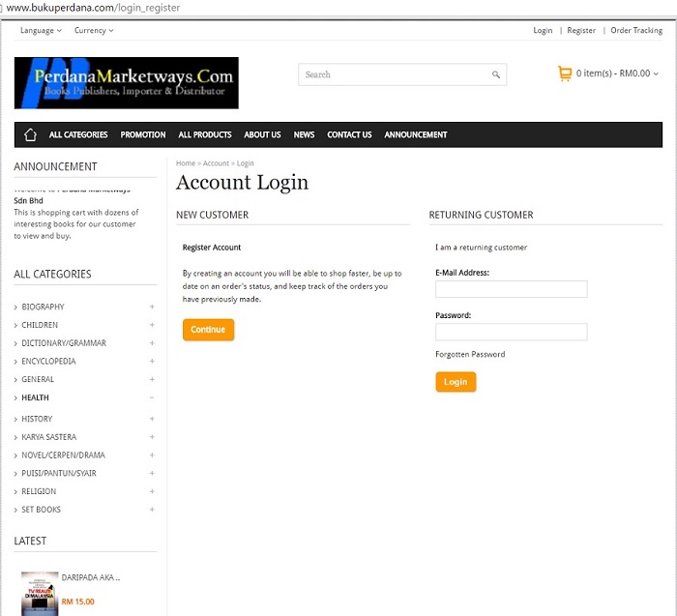This screenshot has height=616, width=677.
Task: Expand the BIOGRAPHY category plus sign
Action: point(152,307)
